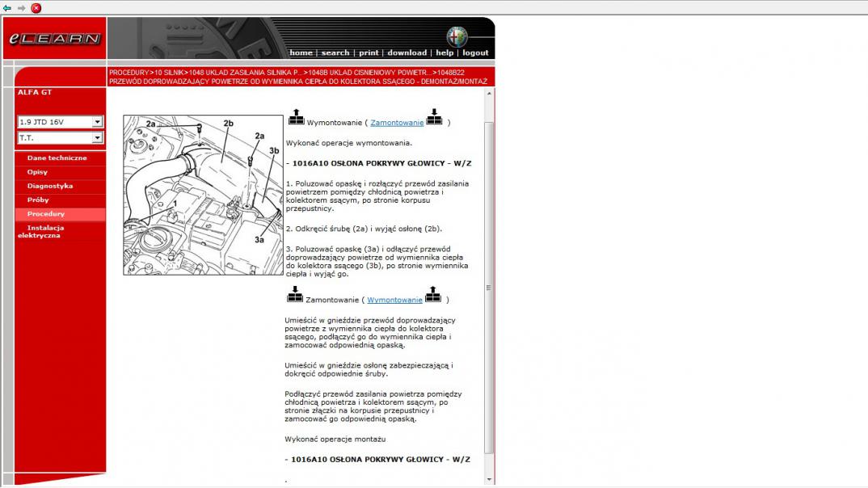This screenshot has height=488, width=868.
Task: Click the eLearn logo
Action: tap(55, 38)
